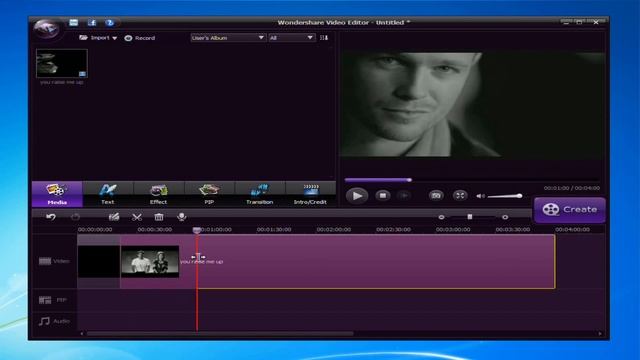640x360 pixels.
Task: Click the timeline zoom slider handle
Action: pyautogui.click(x=470, y=217)
